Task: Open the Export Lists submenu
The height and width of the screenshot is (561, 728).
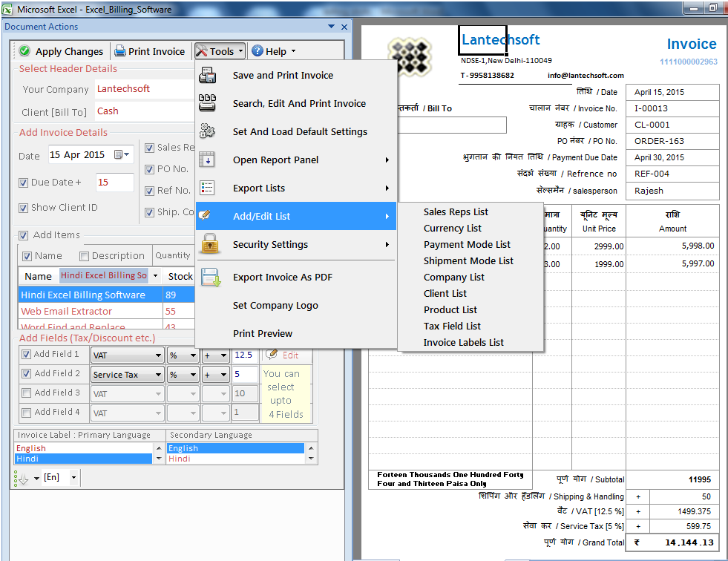Action: 296,188
